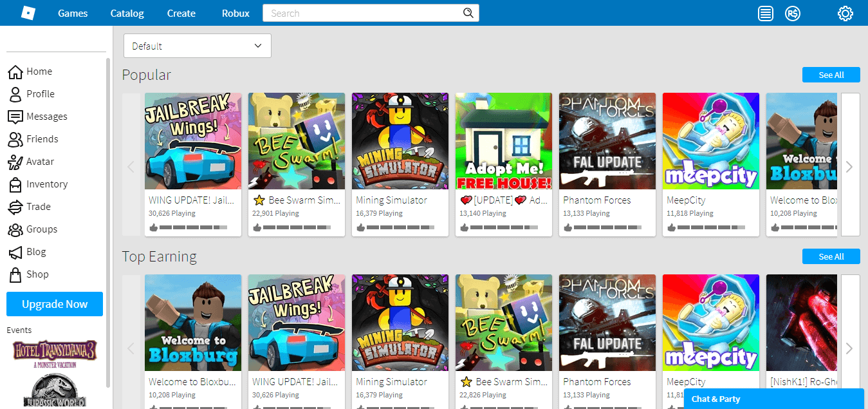Open MeepCity thumbnail in Popular
This screenshot has height=409, width=868.
point(711,141)
